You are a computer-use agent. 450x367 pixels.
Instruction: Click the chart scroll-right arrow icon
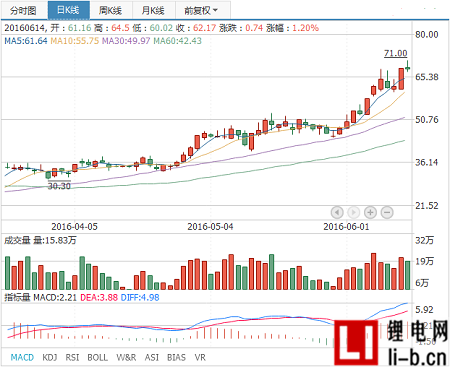(354, 212)
